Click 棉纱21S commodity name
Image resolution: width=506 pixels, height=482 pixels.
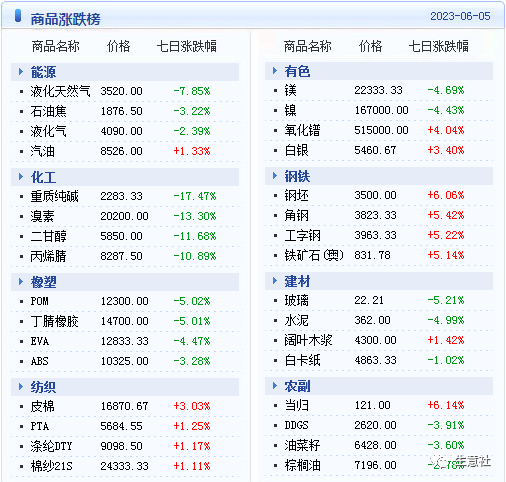click(x=51, y=466)
